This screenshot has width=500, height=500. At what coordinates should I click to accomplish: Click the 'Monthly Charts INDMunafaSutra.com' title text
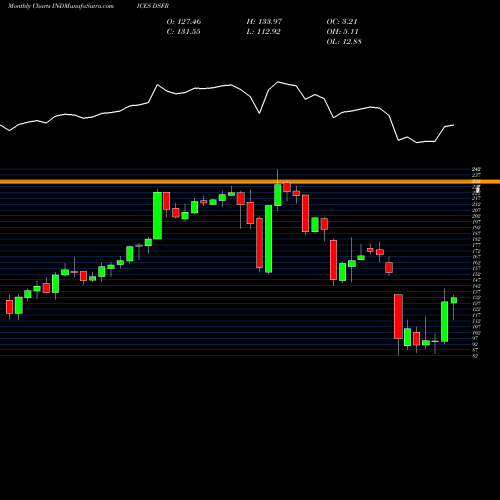pyautogui.click(x=61, y=6)
